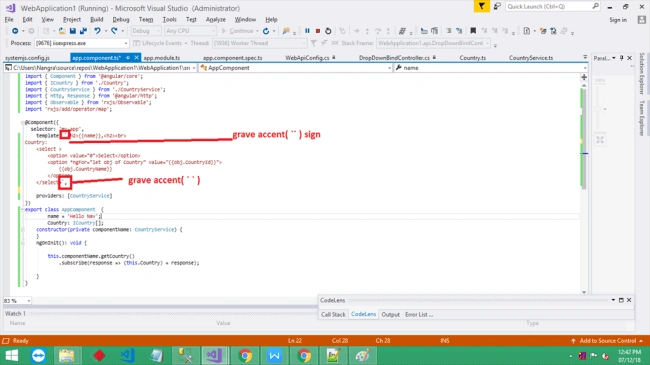Click the browser Refresh icon in toolbar
Viewport: 650px width, 365px height.
(266, 31)
